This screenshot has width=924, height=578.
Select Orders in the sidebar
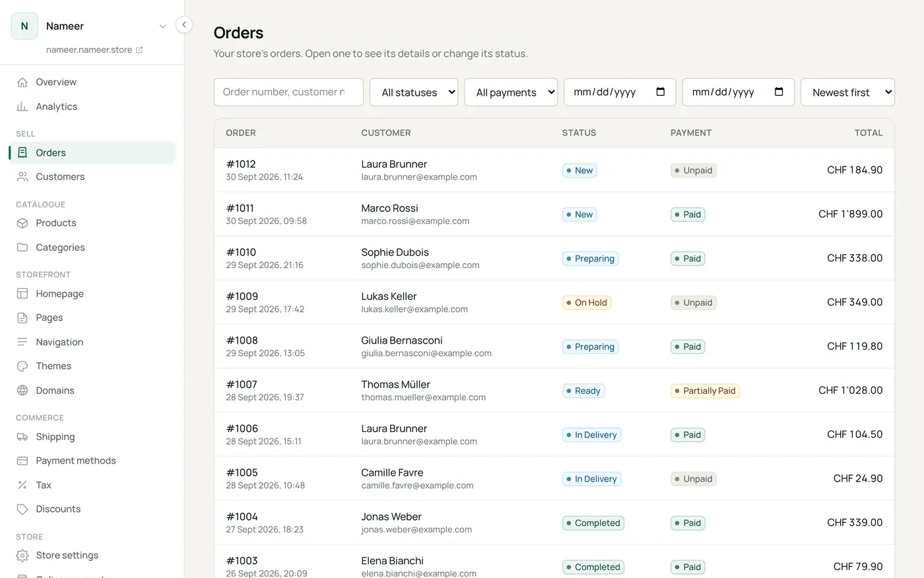(x=92, y=153)
